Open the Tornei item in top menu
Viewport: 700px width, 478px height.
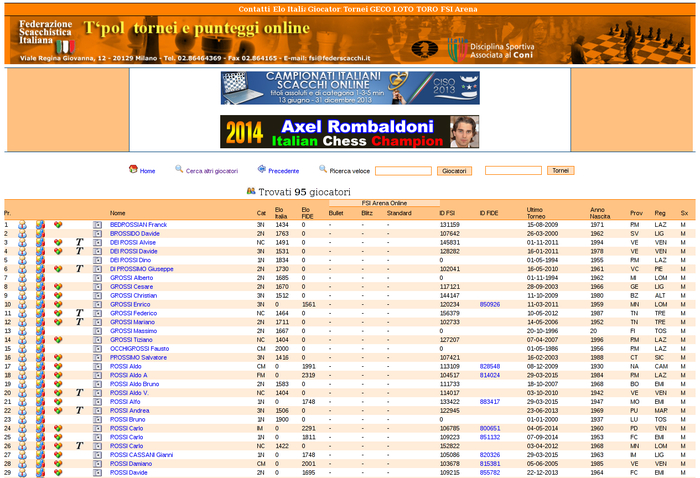[355, 9]
